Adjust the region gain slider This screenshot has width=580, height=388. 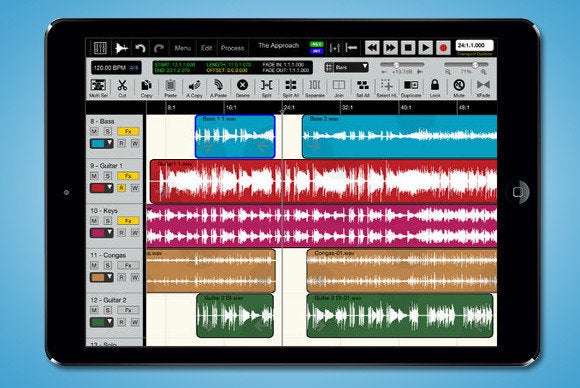coord(402,65)
